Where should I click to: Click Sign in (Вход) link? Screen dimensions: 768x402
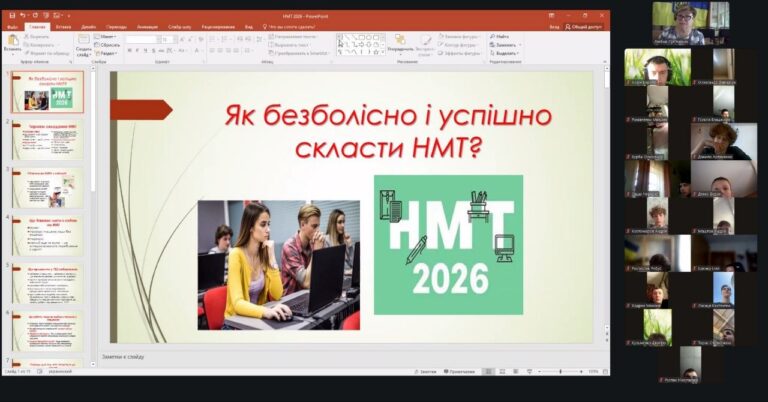[x=554, y=27]
